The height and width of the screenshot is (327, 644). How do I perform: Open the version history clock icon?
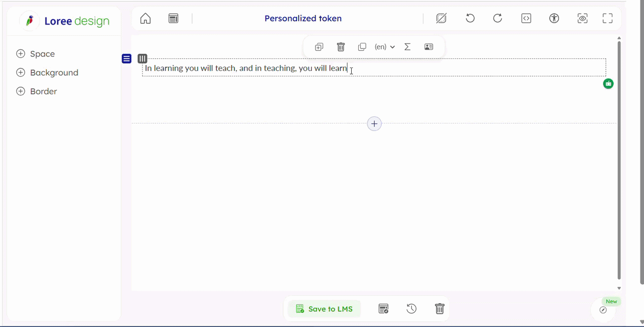tap(412, 309)
